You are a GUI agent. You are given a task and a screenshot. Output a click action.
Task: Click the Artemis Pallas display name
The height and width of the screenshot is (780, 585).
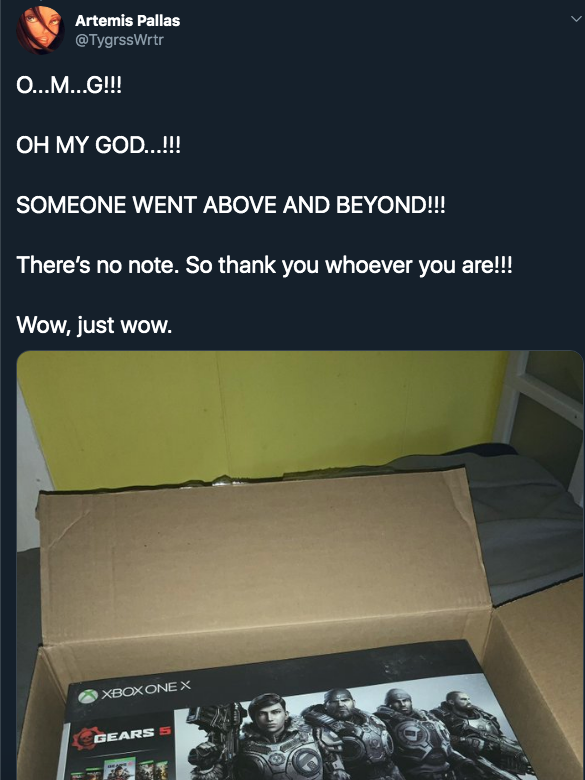click(x=127, y=21)
